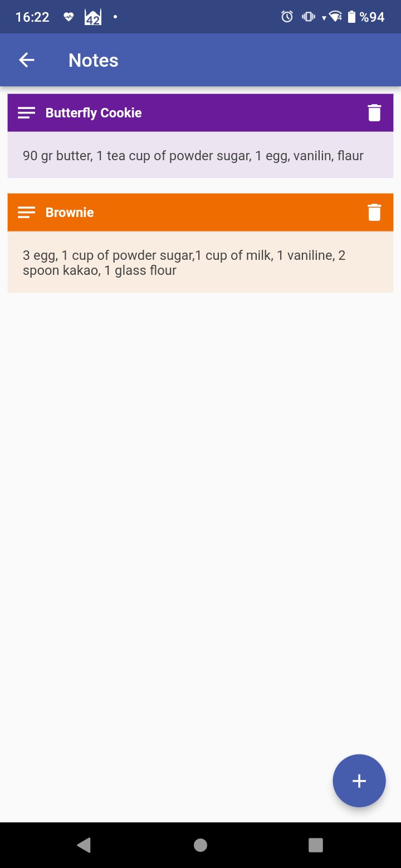
Task: Tap the Wi-Fi signal status icon
Action: coord(335,17)
